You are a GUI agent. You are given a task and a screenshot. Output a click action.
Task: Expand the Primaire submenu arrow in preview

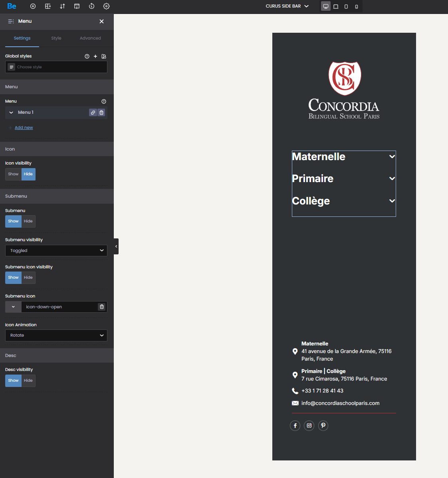point(392,179)
